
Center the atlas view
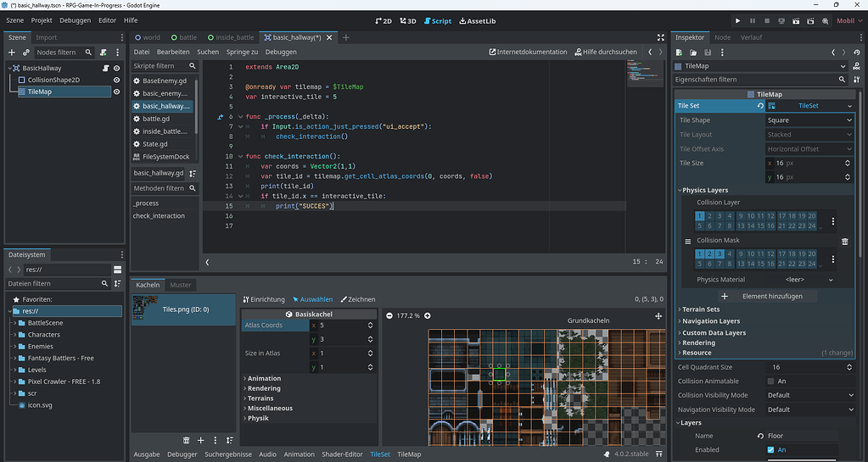point(658,316)
